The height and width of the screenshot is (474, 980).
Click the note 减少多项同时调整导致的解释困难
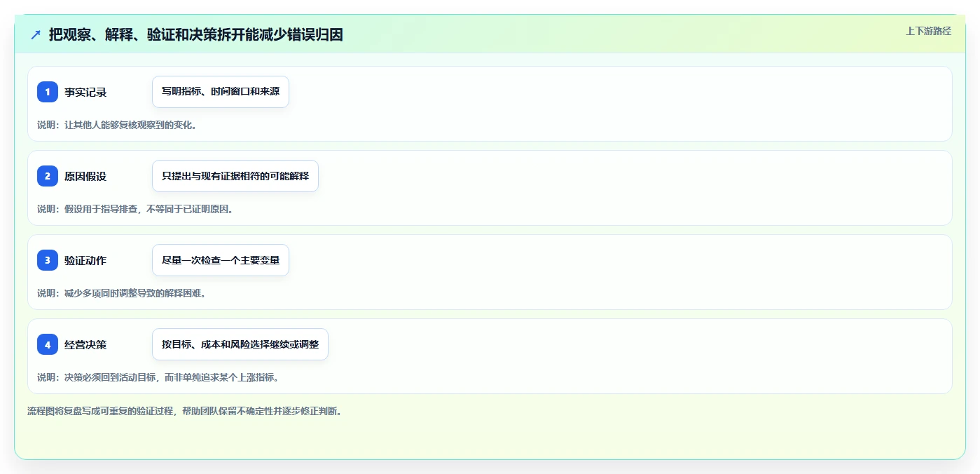click(122, 293)
